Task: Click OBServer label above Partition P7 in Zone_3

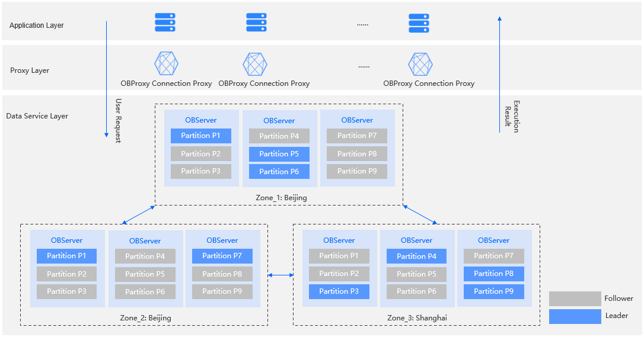Action: pos(494,240)
